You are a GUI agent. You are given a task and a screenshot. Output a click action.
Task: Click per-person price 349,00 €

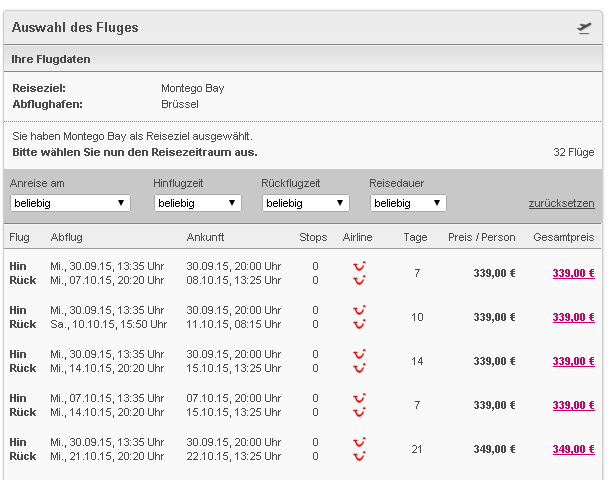click(495, 450)
